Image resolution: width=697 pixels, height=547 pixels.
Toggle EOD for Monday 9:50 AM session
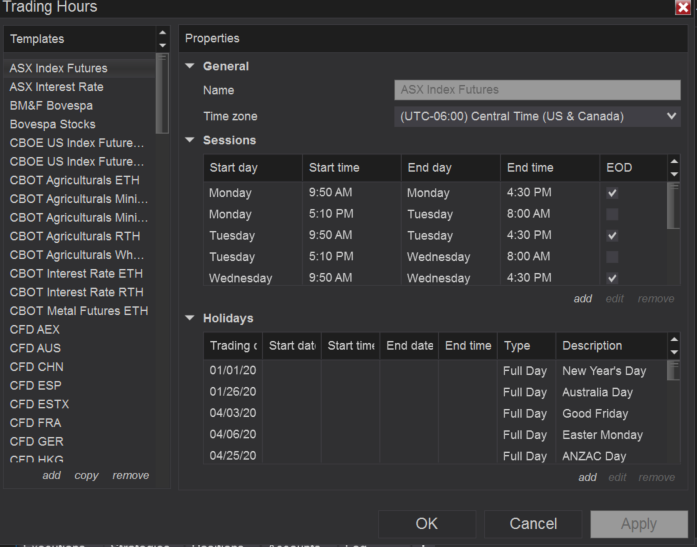(x=612, y=193)
